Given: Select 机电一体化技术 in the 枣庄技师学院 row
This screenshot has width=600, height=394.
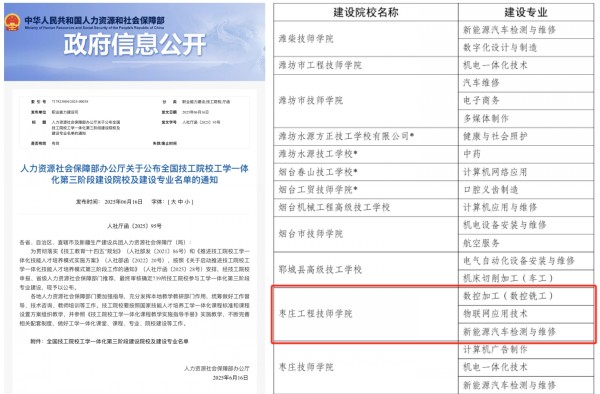Looking at the screenshot, I should (526, 367).
